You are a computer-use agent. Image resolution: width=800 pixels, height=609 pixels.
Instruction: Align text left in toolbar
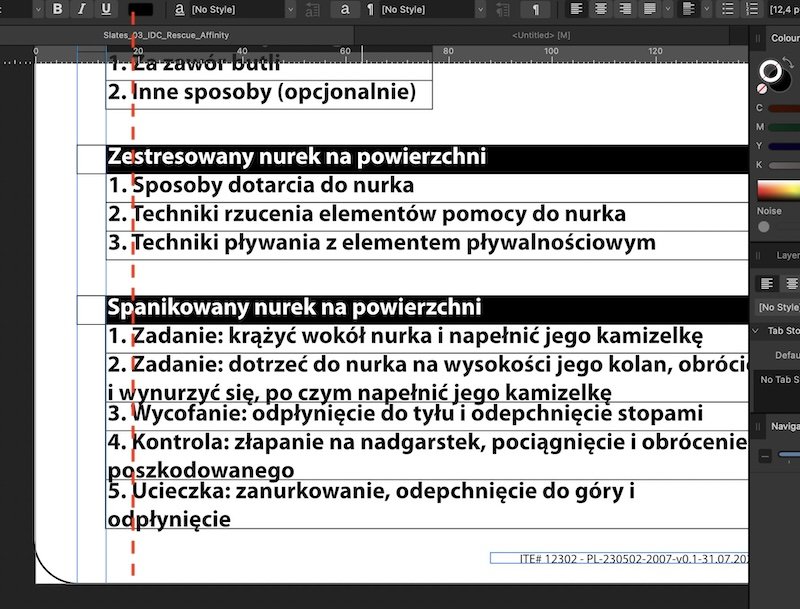[x=576, y=9]
